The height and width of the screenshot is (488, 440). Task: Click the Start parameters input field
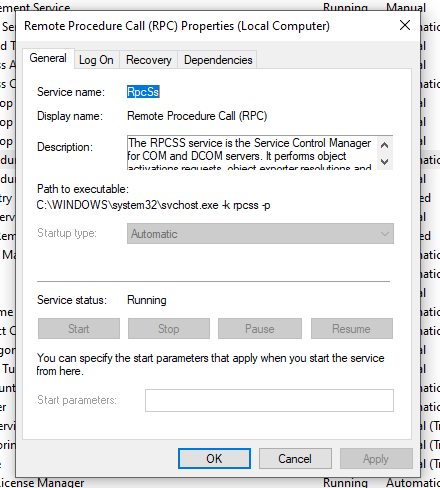click(269, 400)
